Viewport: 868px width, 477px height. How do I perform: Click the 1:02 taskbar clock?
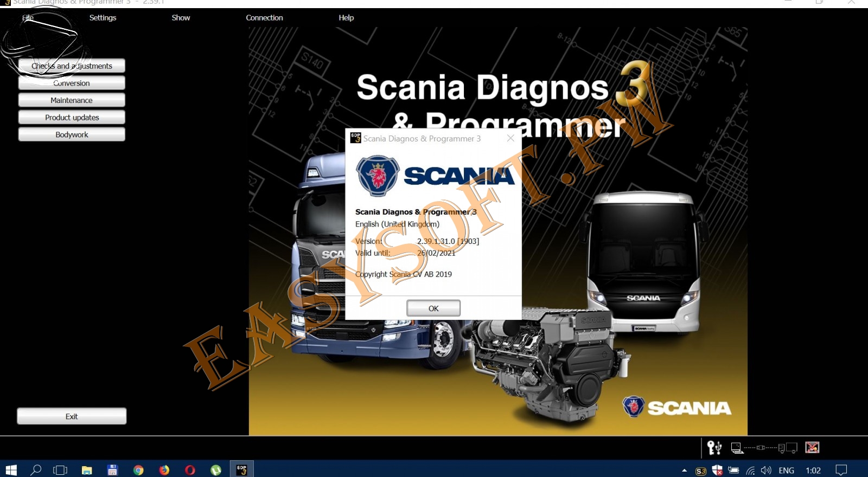pyautogui.click(x=813, y=470)
